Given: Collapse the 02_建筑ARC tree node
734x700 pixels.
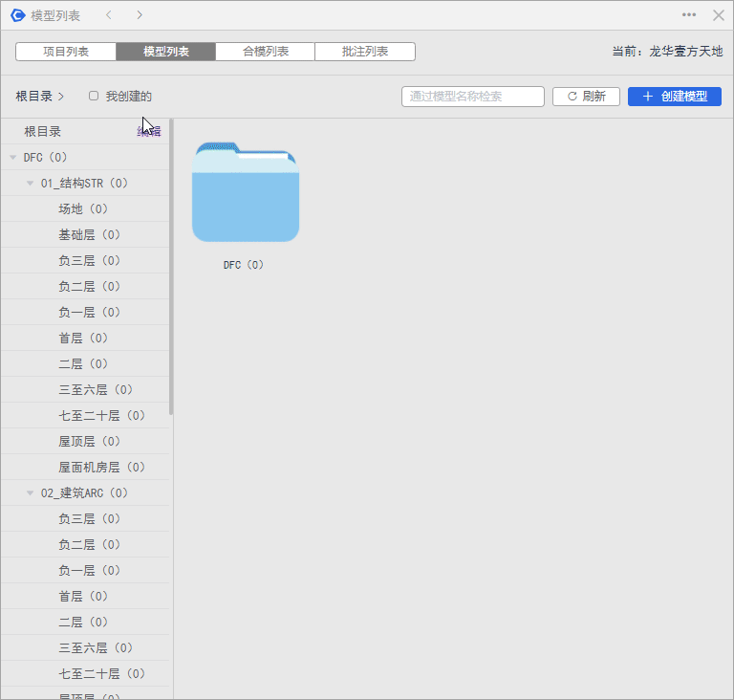Looking at the screenshot, I should point(31,492).
